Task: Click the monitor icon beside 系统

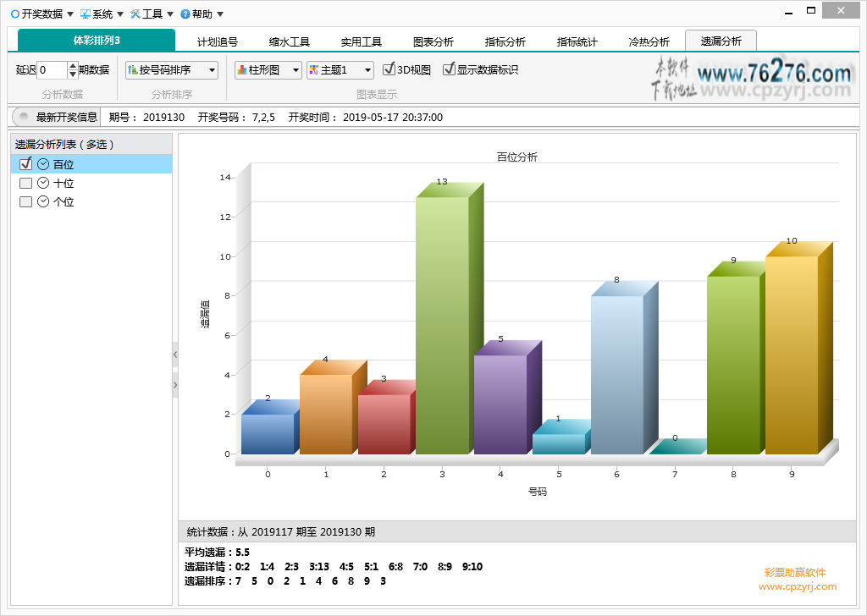Action: 86,14
